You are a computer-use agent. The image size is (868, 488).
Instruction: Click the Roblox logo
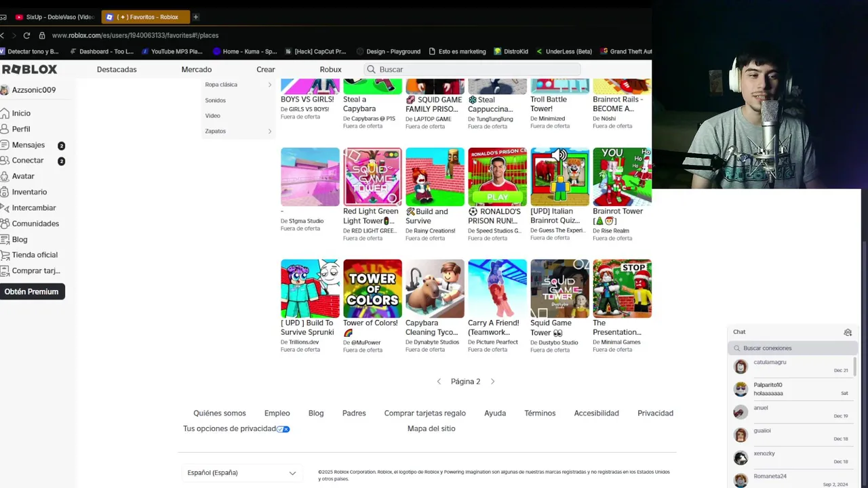(29, 69)
